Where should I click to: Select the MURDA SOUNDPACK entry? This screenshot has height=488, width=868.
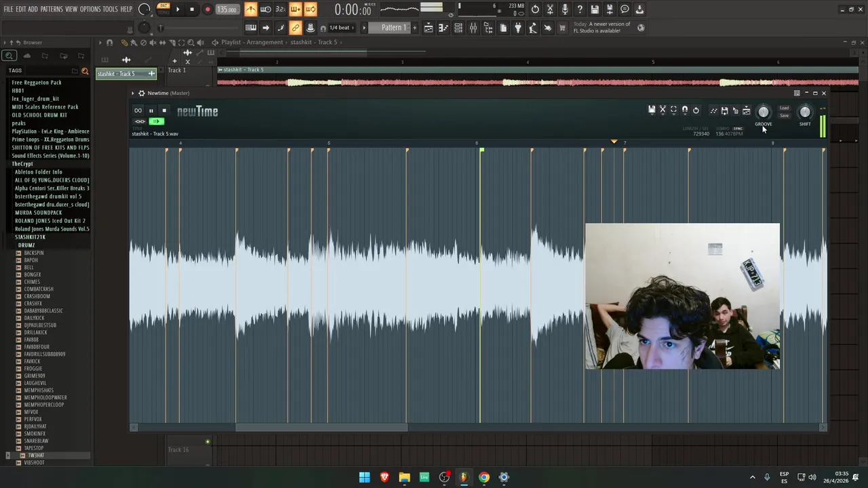tap(39, 213)
